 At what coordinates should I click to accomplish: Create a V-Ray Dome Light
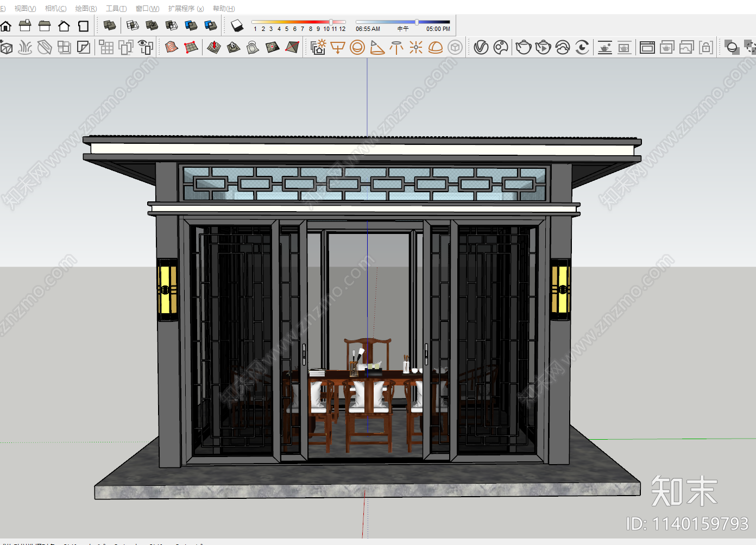coord(436,48)
